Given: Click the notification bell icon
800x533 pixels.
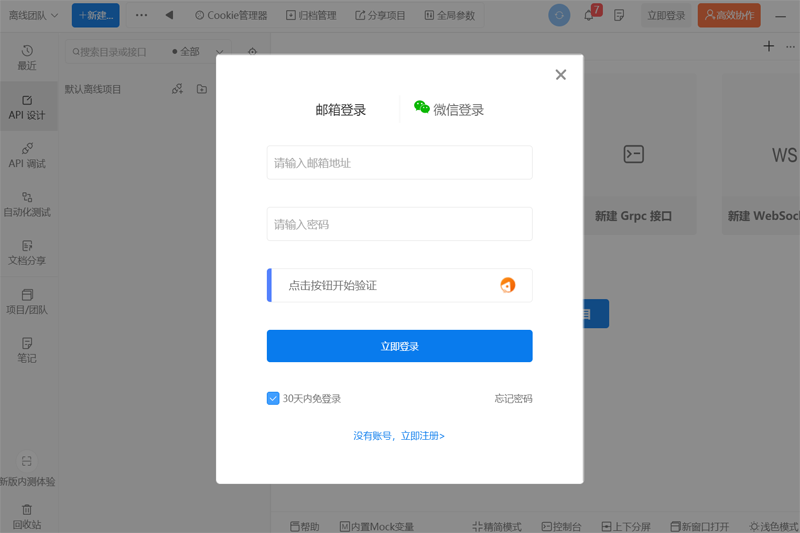Looking at the screenshot, I should tap(589, 16).
